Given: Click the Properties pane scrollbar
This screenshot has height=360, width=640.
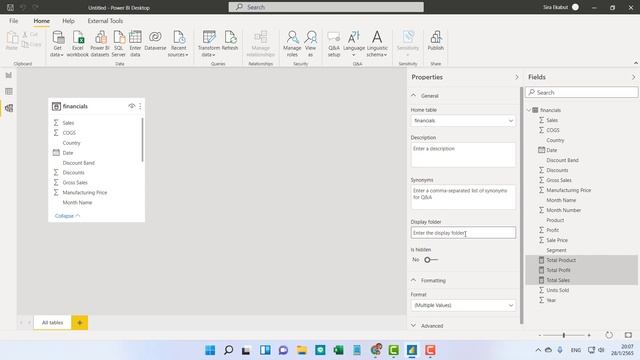Looking at the screenshot, I should (522, 205).
